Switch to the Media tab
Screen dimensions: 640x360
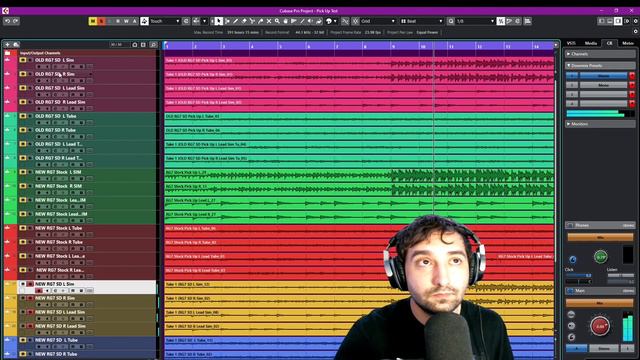(591, 43)
